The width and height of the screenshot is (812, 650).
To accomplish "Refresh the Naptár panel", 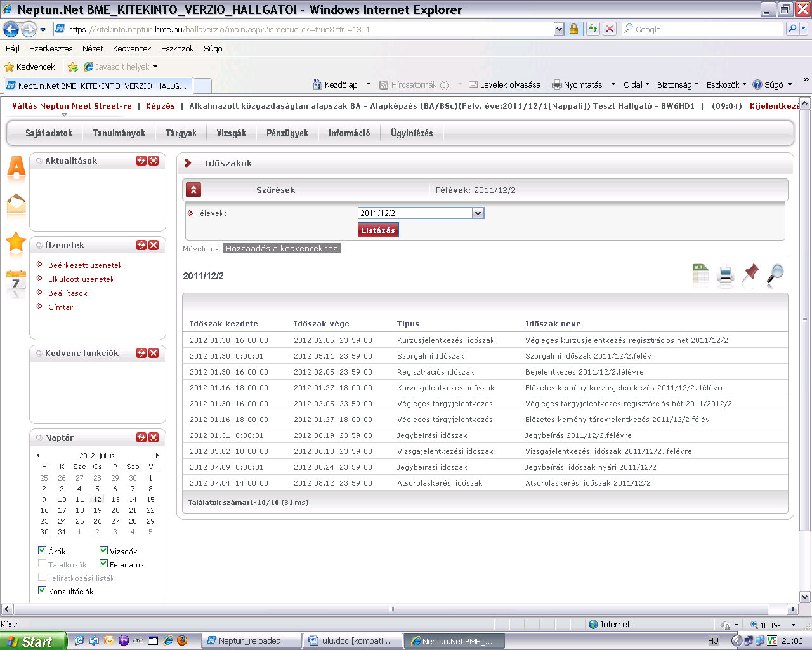I will coord(141,437).
